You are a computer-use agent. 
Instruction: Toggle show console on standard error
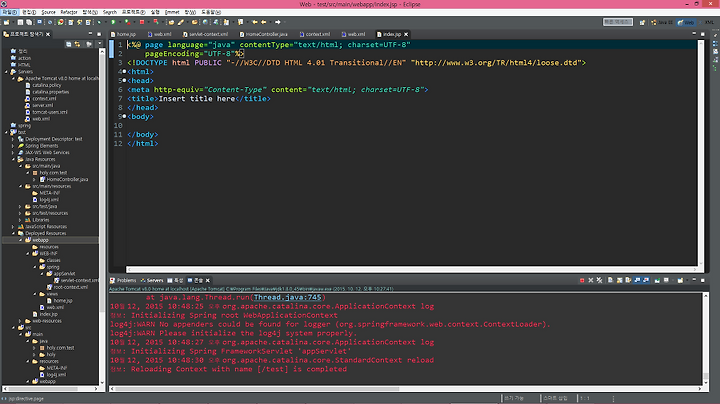(x=646, y=280)
